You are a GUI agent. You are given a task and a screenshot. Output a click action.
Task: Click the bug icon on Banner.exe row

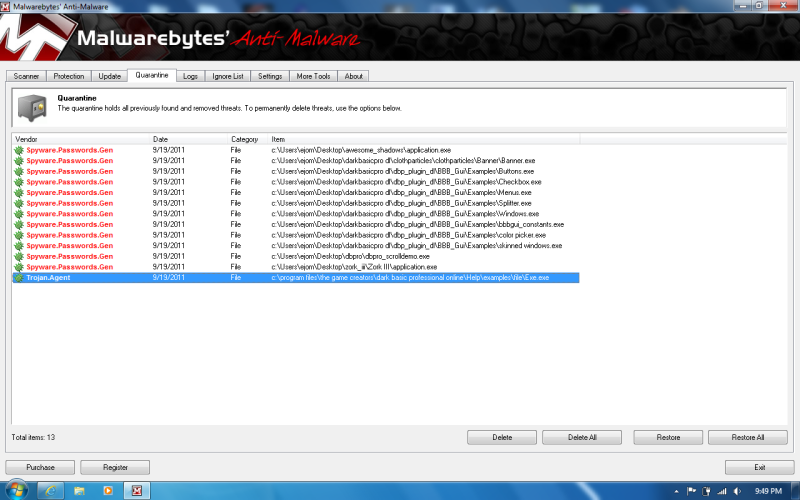click(x=19, y=161)
